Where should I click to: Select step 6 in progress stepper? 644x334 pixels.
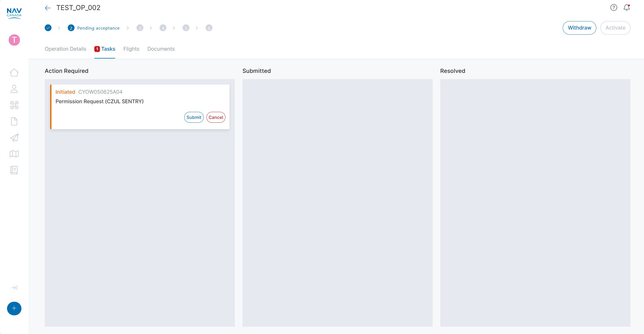click(209, 28)
